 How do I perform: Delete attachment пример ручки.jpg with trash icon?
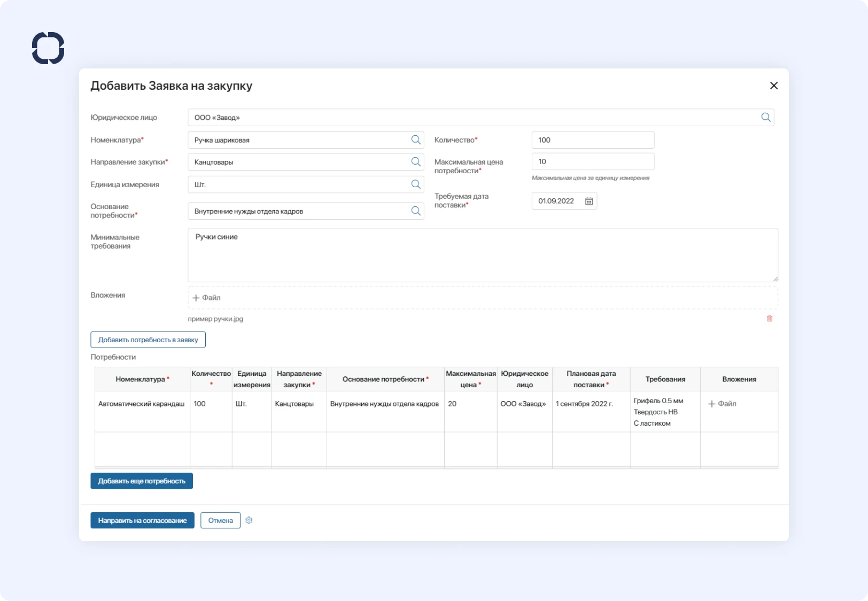(x=770, y=319)
